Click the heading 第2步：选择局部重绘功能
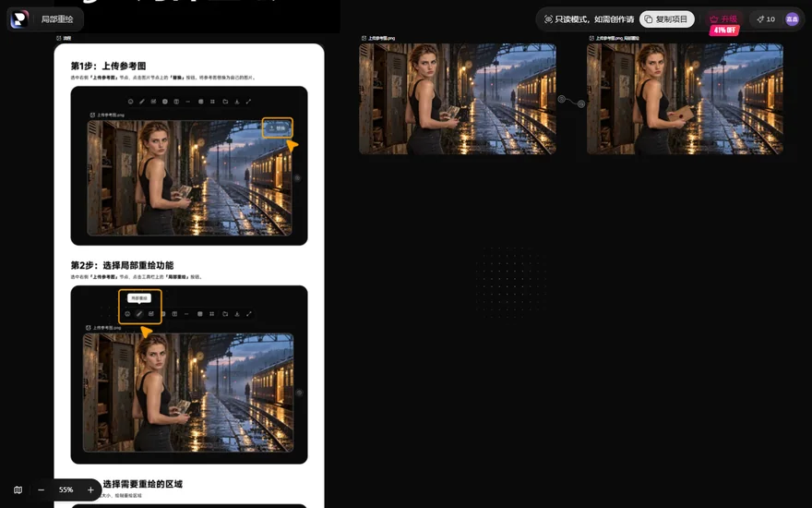Screen dimensions: 812x508 coord(122,265)
